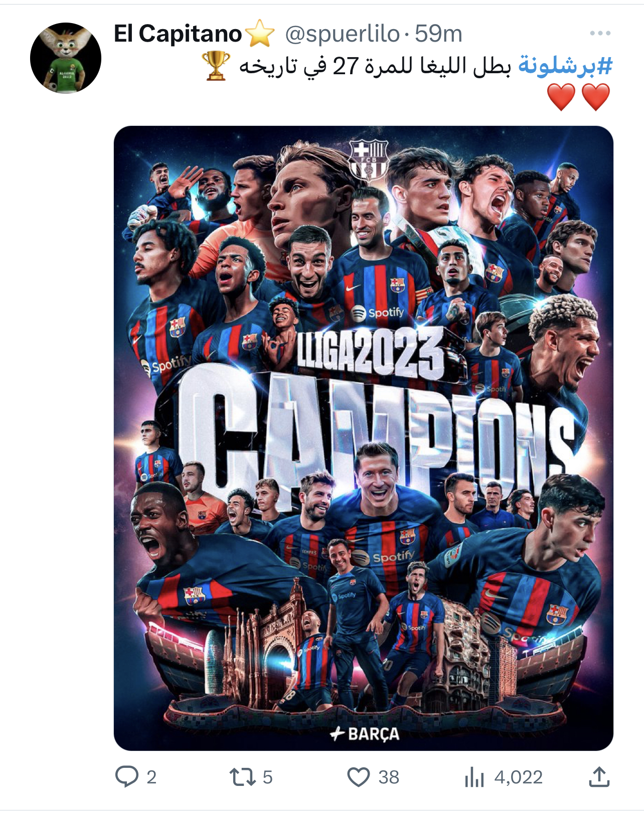Open the @spuerlilo handle profile link
The height and width of the screenshot is (816, 644).
click(342, 34)
